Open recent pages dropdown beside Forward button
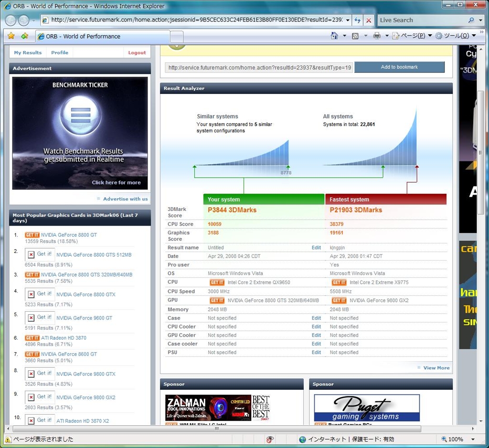This screenshot has width=489, height=448. [x=33, y=21]
